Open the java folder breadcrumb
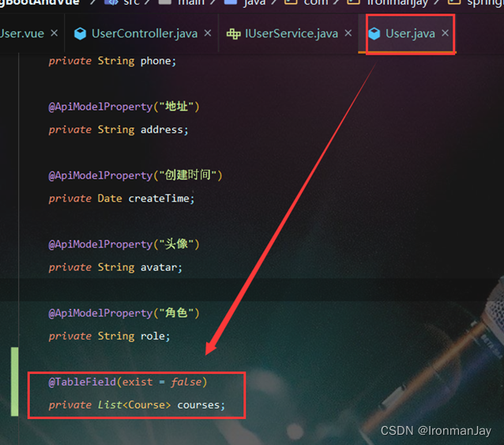The width and height of the screenshot is (504, 445). (254, 2)
